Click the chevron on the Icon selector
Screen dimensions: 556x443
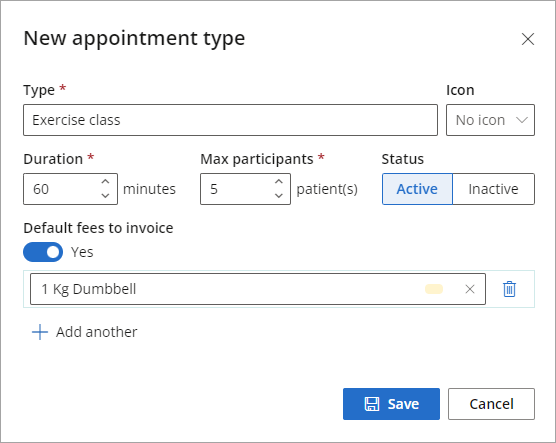522,120
